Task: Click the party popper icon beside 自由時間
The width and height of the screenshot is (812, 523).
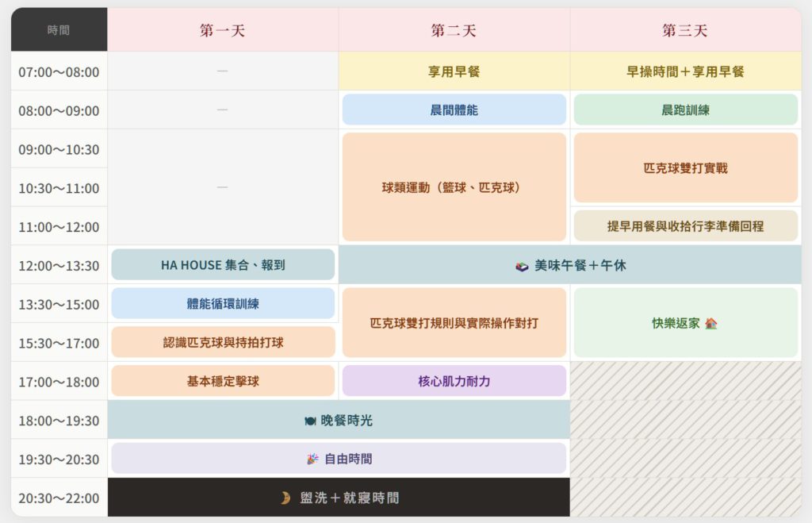Action: 312,459
